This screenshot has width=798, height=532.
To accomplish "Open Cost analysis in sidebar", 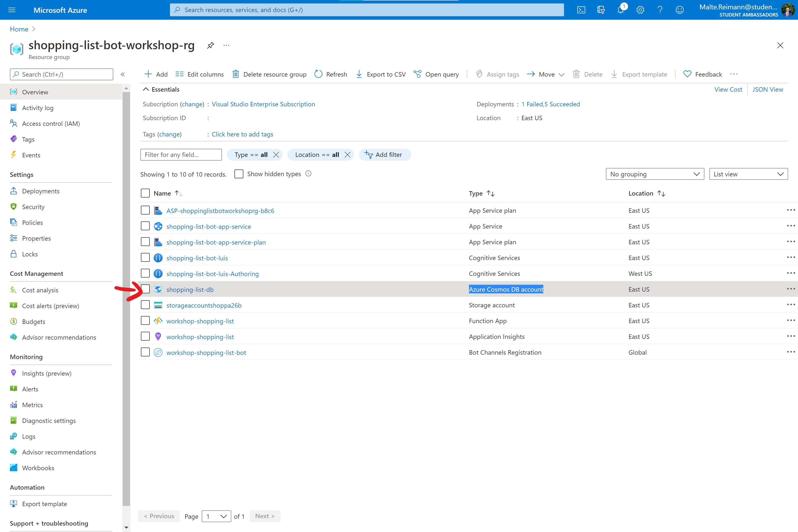I will point(40,290).
